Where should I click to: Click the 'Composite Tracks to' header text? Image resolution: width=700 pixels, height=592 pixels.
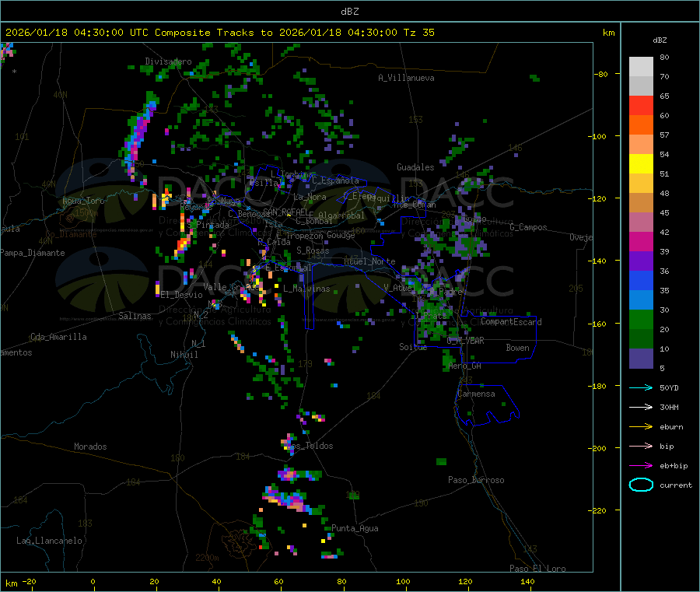pyautogui.click(x=213, y=33)
